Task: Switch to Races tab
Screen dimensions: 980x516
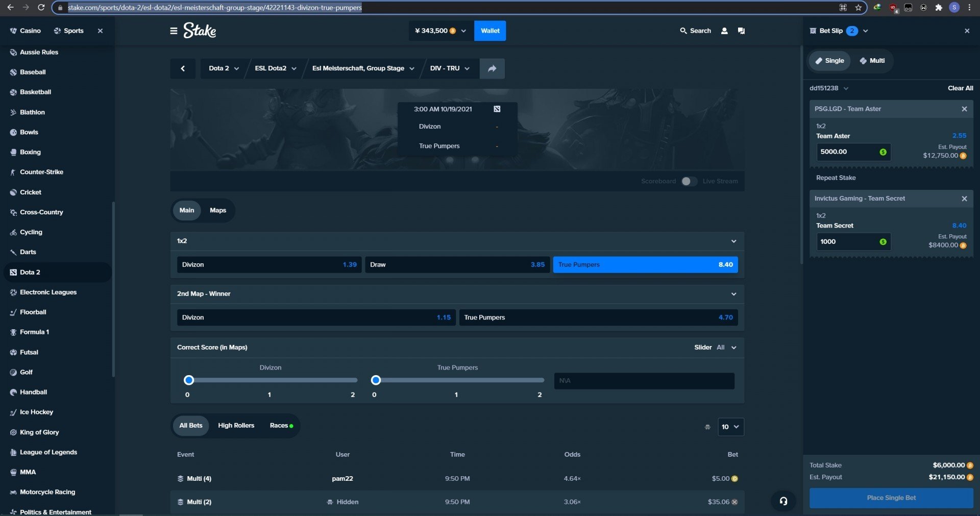Action: [x=281, y=426]
